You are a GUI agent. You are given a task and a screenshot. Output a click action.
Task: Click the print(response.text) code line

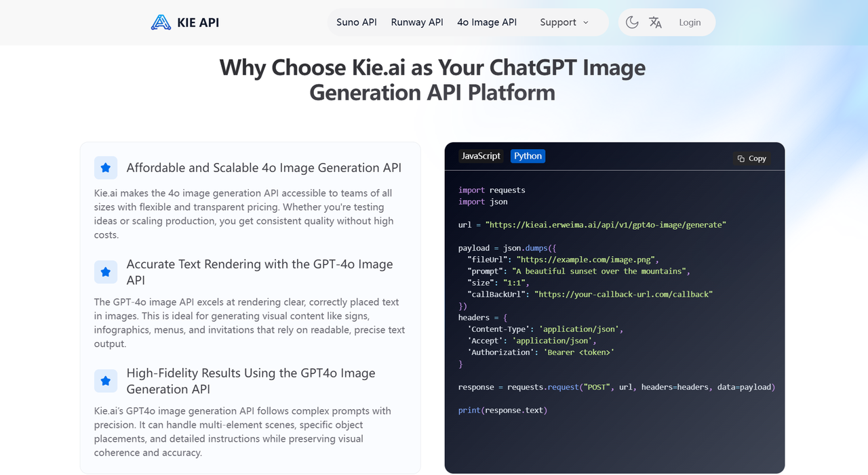[x=502, y=410]
